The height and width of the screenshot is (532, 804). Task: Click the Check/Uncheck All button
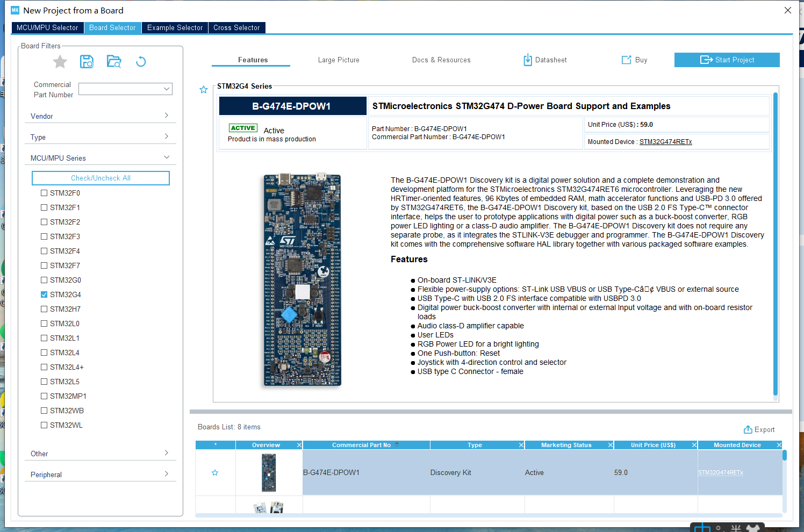[101, 178]
